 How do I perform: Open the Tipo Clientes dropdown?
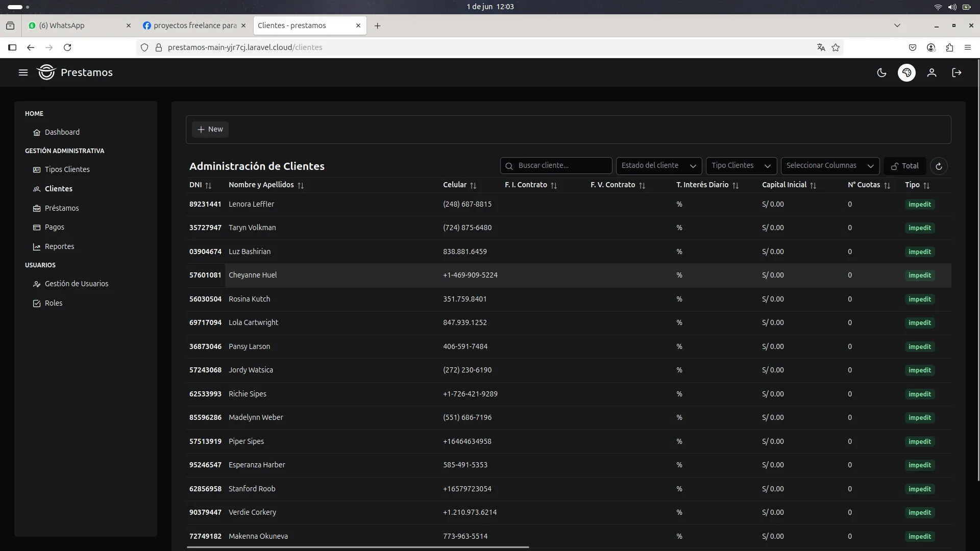click(x=741, y=166)
